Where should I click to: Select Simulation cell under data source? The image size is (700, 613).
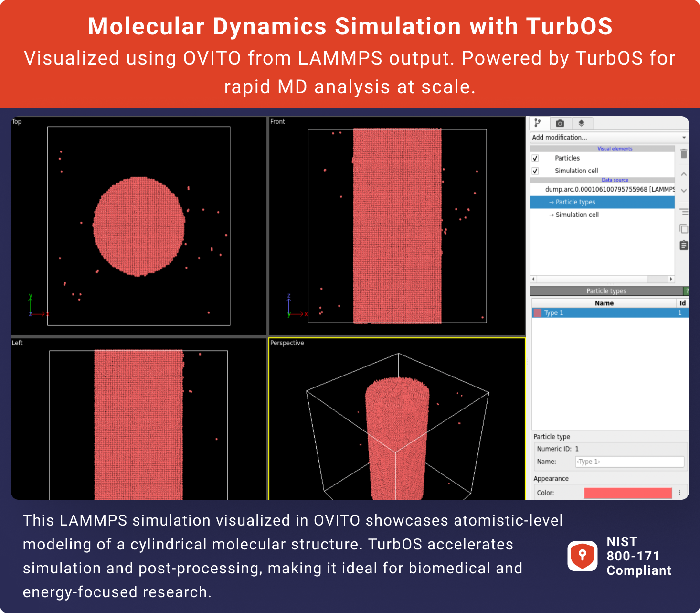(603, 215)
